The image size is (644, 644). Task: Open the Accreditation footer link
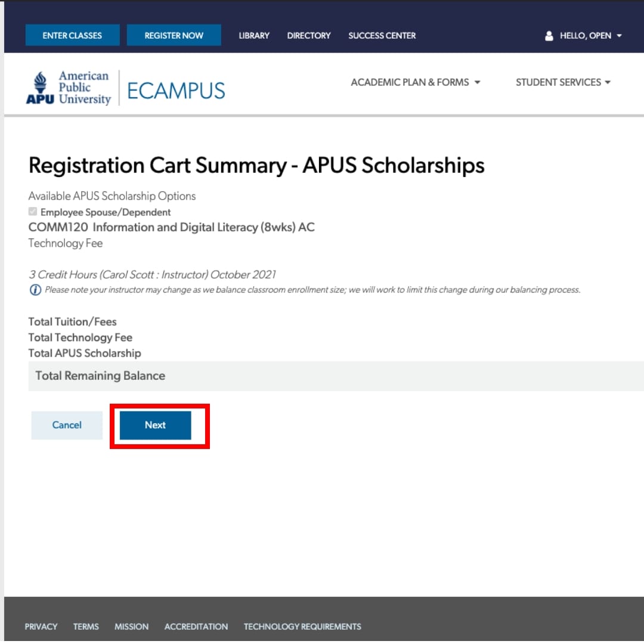click(196, 627)
